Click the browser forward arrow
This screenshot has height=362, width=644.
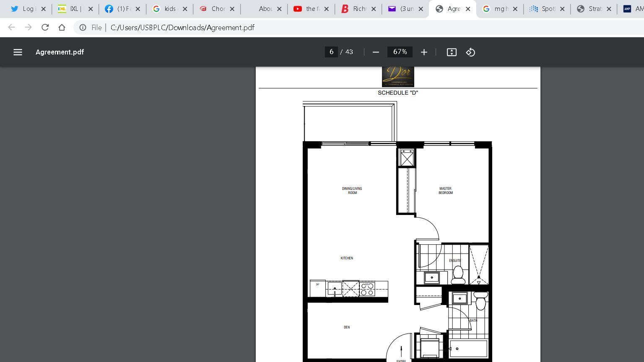pos(28,27)
